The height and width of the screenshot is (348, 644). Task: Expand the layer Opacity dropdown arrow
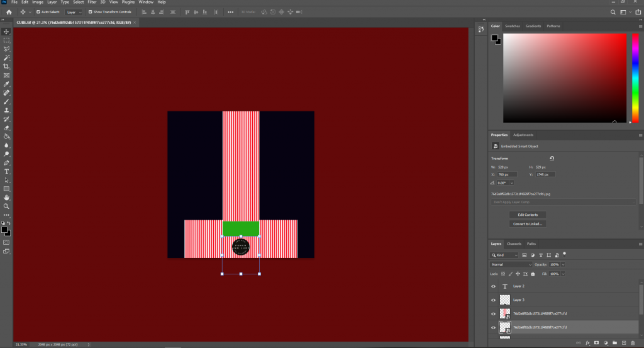click(563, 264)
